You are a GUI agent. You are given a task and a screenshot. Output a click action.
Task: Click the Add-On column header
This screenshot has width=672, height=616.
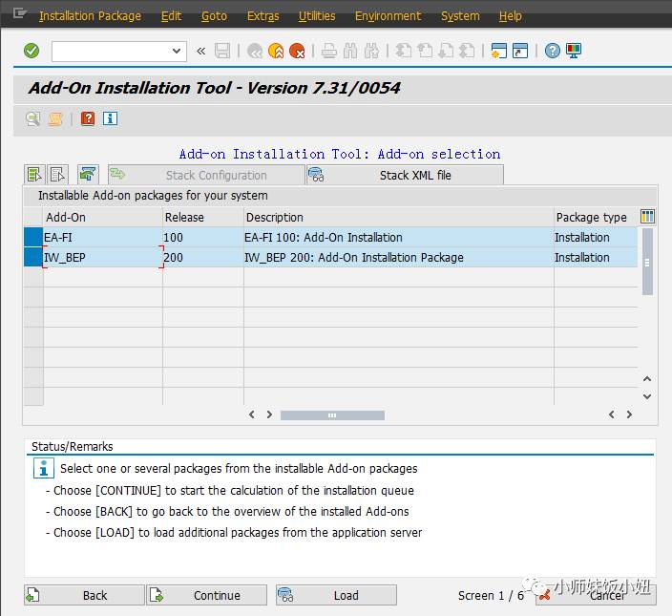coord(103,218)
